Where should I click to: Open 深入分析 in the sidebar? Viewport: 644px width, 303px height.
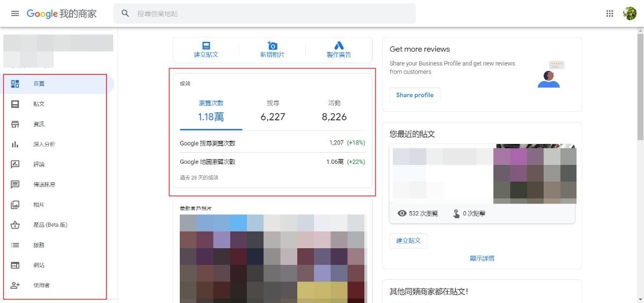44,144
